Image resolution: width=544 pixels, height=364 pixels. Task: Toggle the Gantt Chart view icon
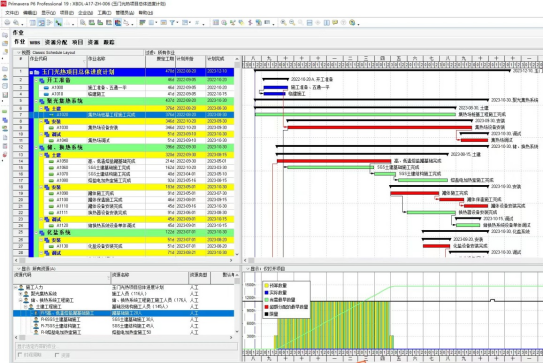point(41,23)
